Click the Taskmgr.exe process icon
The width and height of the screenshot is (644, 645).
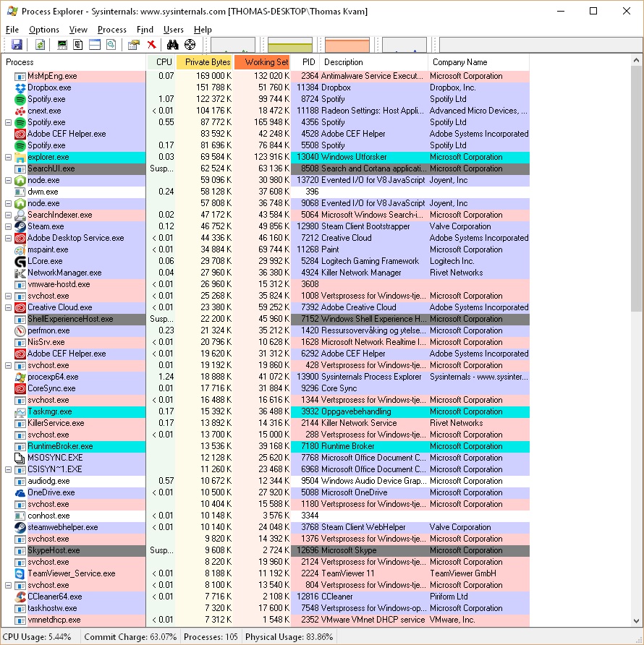pos(20,411)
